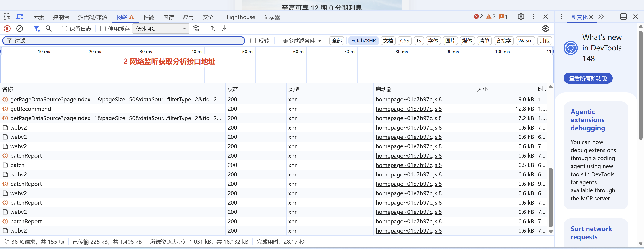Toggle the Wasm type filter
This screenshot has height=249, width=644.
tap(525, 41)
